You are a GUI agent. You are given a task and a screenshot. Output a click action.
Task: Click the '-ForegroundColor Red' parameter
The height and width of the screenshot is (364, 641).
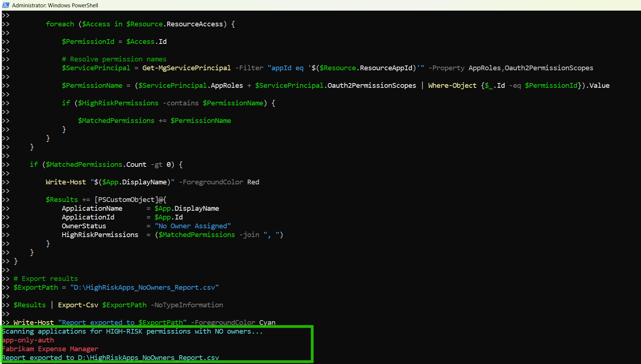tap(219, 182)
